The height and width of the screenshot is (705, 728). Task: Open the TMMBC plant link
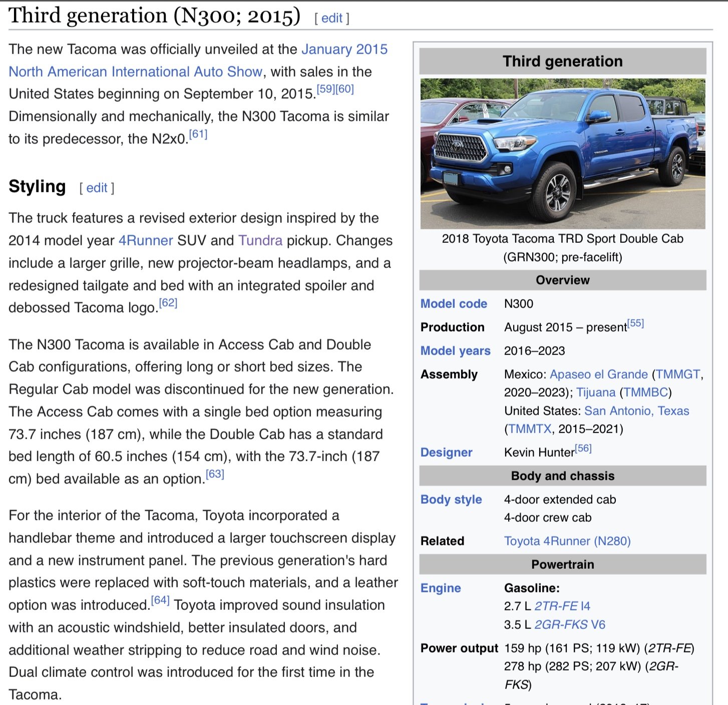646,393
